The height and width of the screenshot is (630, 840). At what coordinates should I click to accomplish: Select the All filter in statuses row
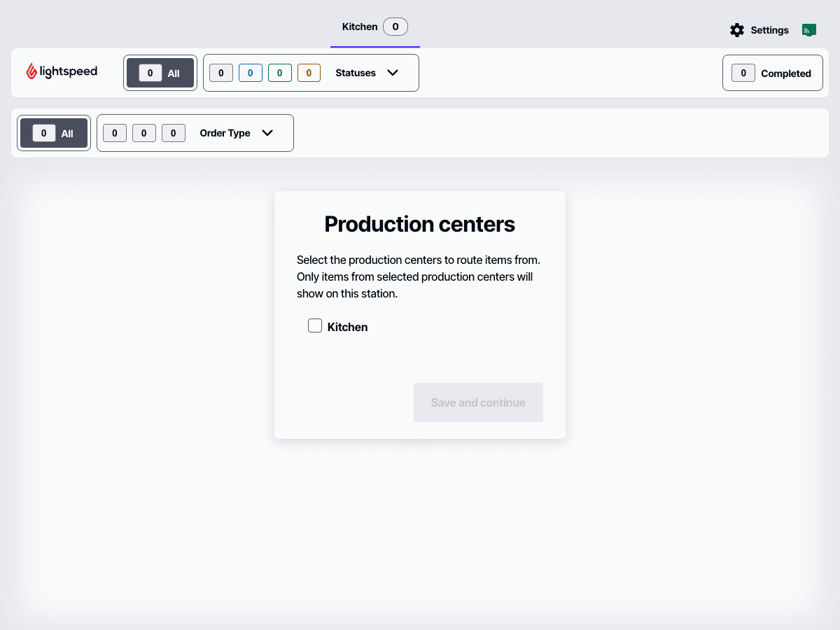click(160, 73)
